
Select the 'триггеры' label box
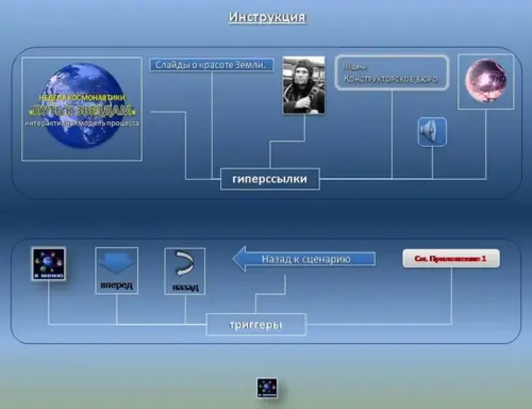(x=256, y=325)
